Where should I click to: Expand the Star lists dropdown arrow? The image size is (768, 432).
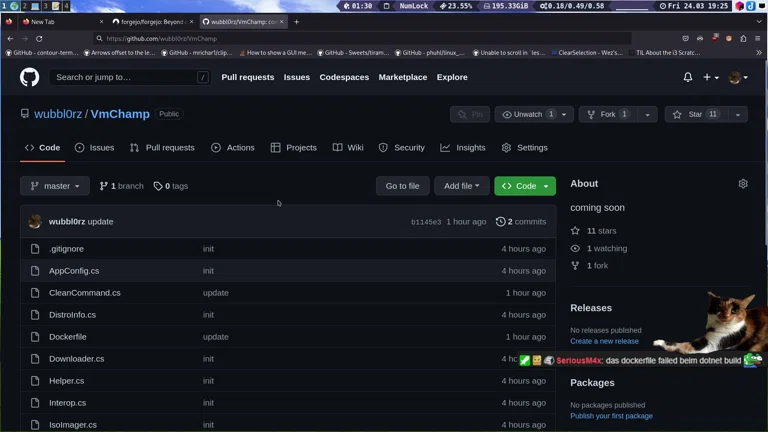point(738,114)
